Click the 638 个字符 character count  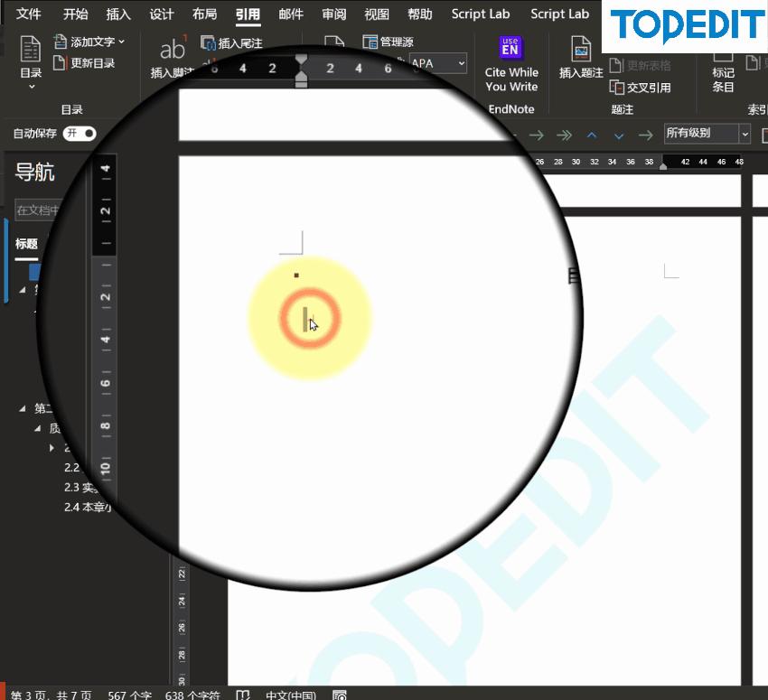(192, 695)
